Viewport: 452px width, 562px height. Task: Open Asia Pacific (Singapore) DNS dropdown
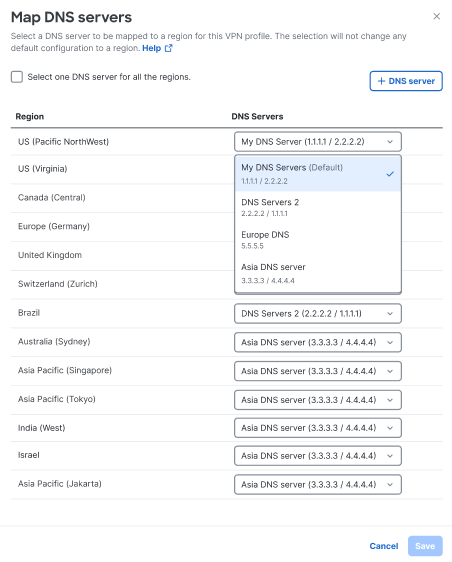[318, 371]
